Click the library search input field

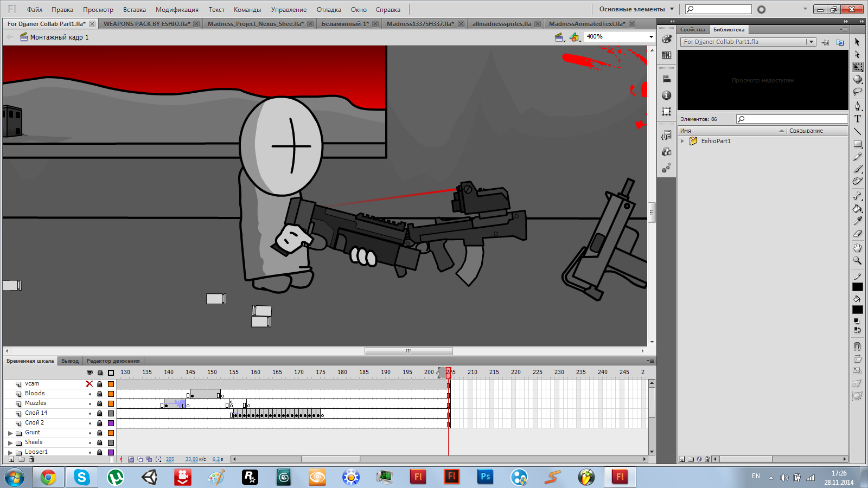pyautogui.click(x=792, y=119)
